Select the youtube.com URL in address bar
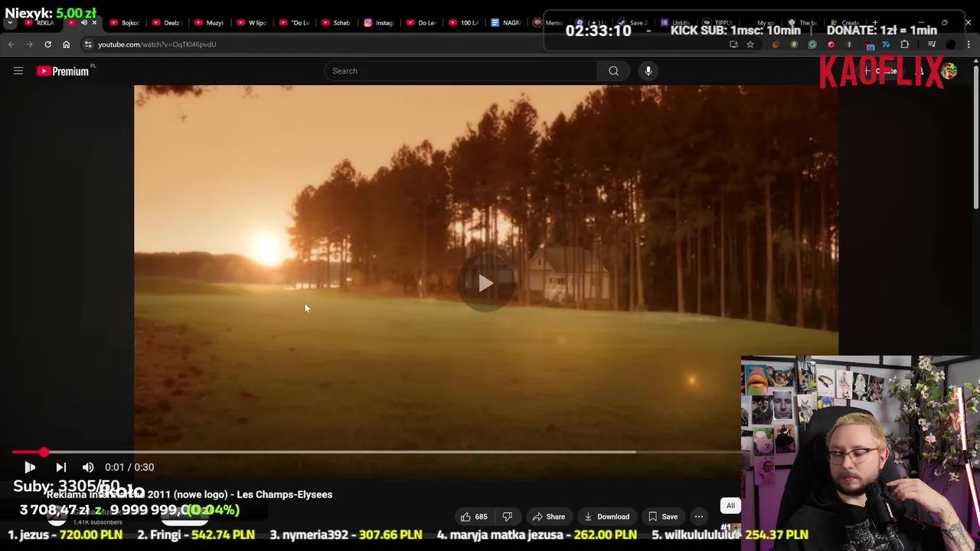This screenshot has width=980, height=551. pyautogui.click(x=157, y=44)
